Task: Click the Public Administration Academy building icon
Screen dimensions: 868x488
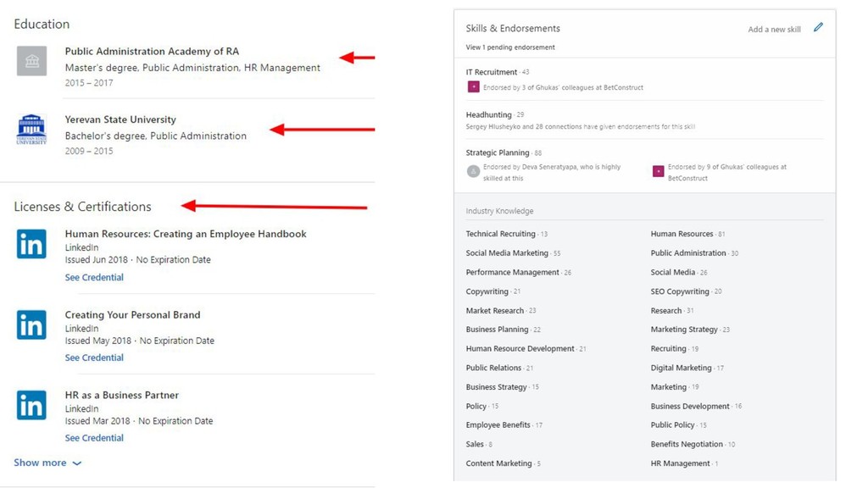Action: (x=31, y=61)
